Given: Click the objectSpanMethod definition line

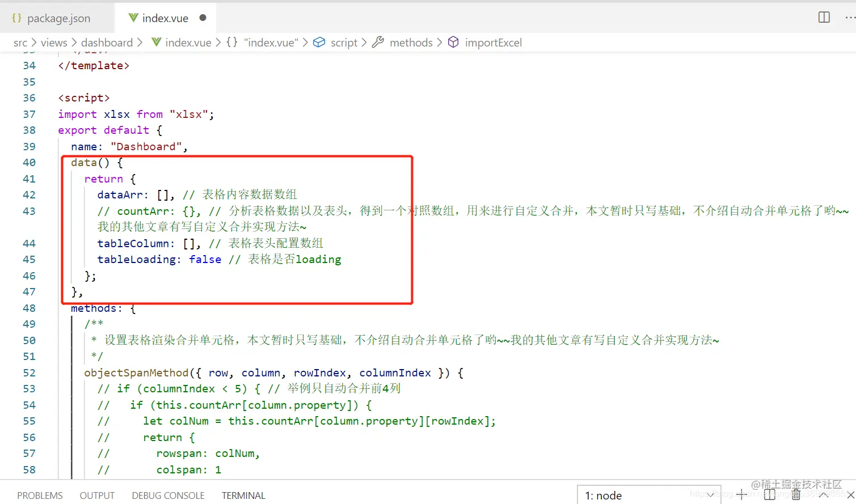Looking at the screenshot, I should coord(274,373).
